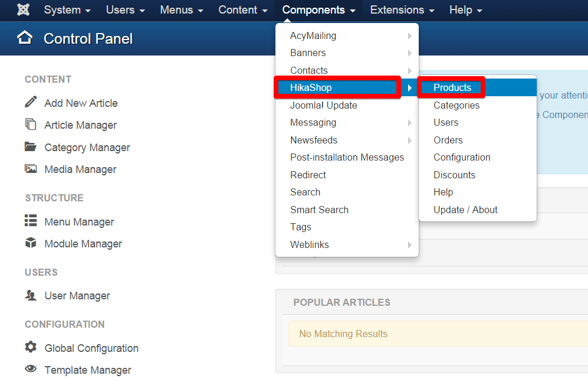Screen dimensions: 588x382
Task: Choose Messaging menu entry
Action: click(x=347, y=123)
